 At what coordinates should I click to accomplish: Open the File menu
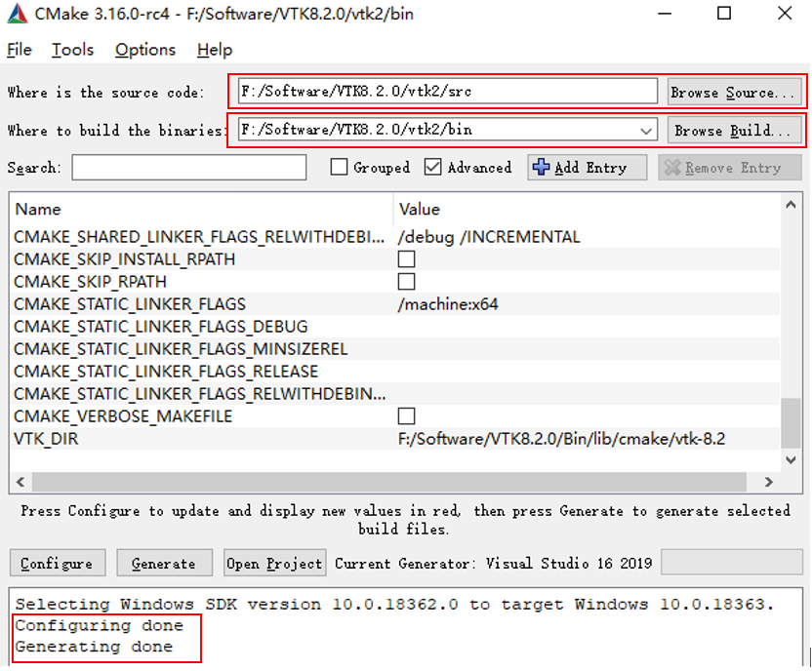[19, 50]
